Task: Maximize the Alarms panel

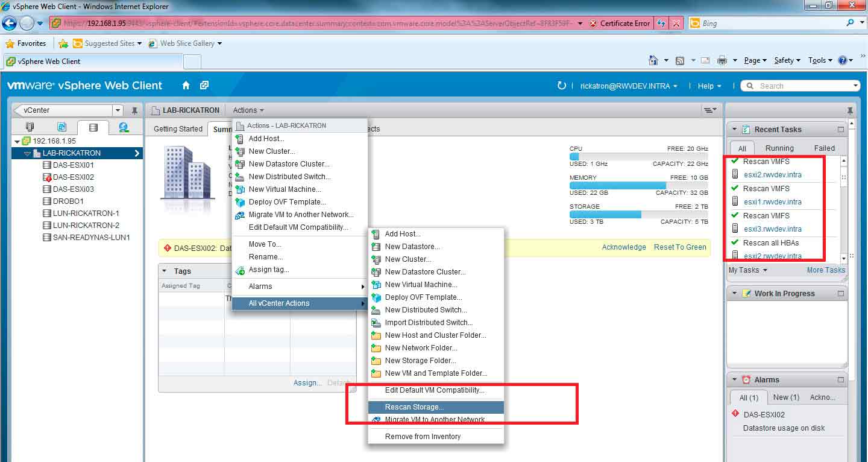Action: click(841, 380)
